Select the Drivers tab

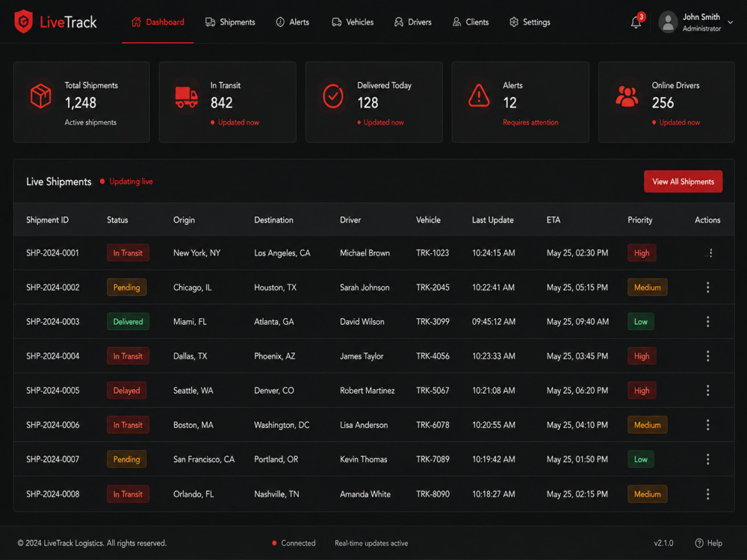(x=412, y=22)
